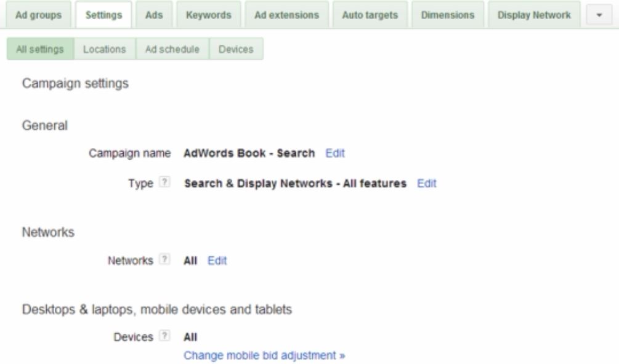Click the All value beside Networks
The image size is (619, 364).
point(190,261)
